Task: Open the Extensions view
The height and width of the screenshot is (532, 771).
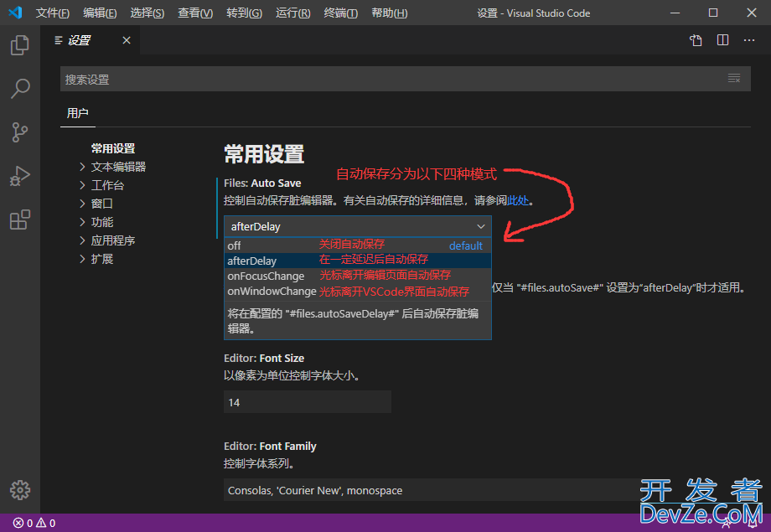Action: click(19, 220)
